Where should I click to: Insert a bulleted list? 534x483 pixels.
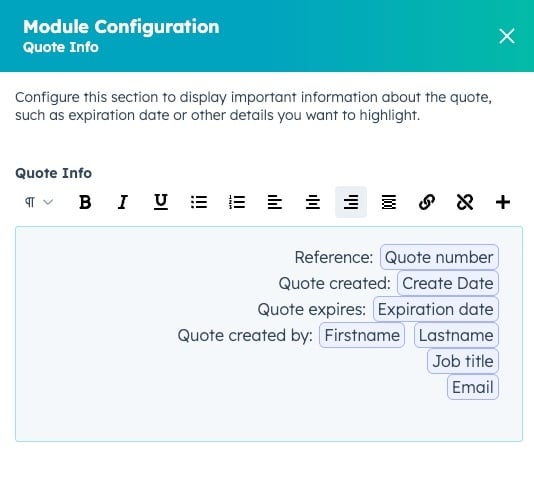[199, 202]
